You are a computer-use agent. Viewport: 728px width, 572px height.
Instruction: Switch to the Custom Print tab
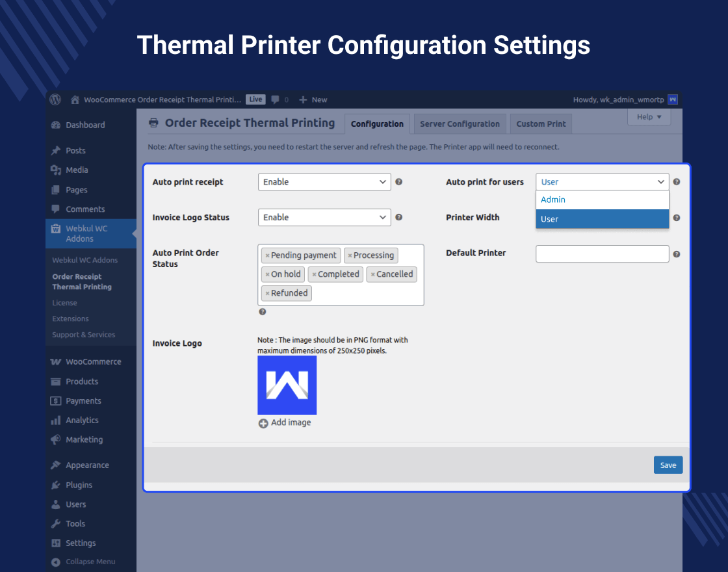pyautogui.click(x=541, y=124)
